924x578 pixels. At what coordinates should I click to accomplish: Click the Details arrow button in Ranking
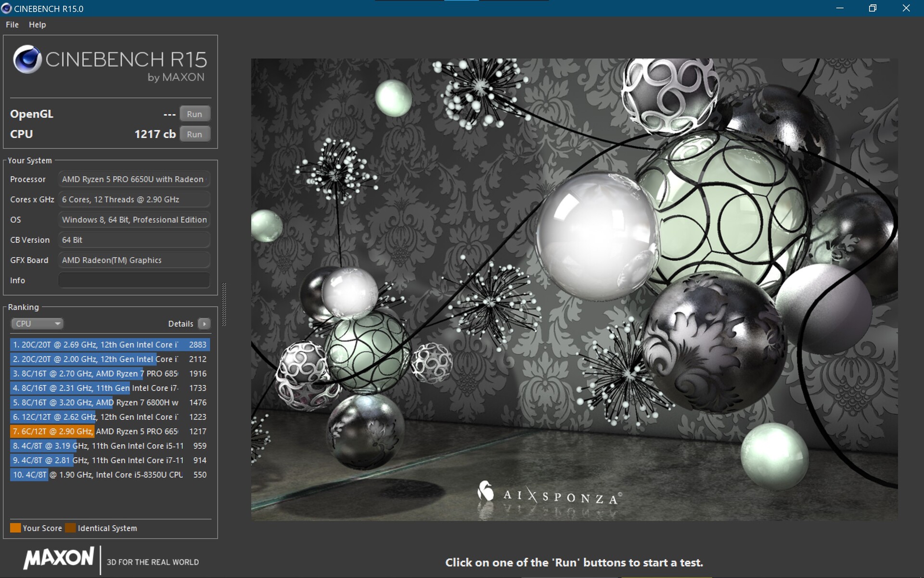pos(204,324)
